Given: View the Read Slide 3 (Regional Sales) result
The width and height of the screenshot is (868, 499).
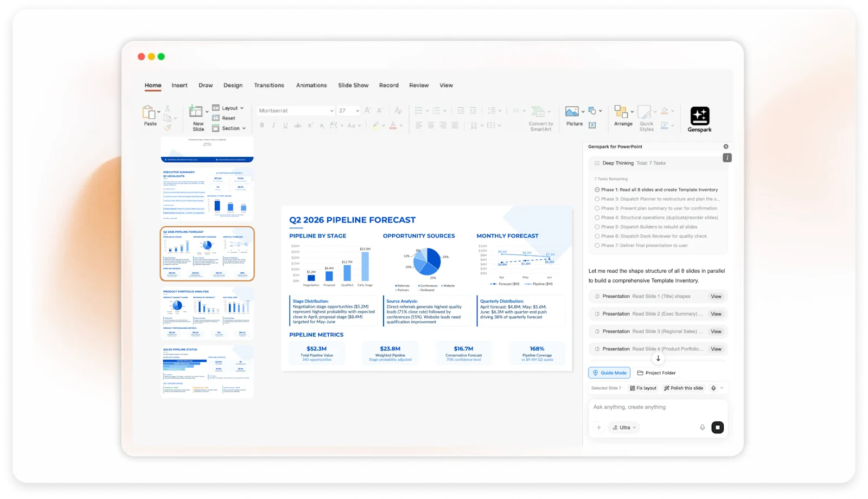Looking at the screenshot, I should (x=716, y=331).
